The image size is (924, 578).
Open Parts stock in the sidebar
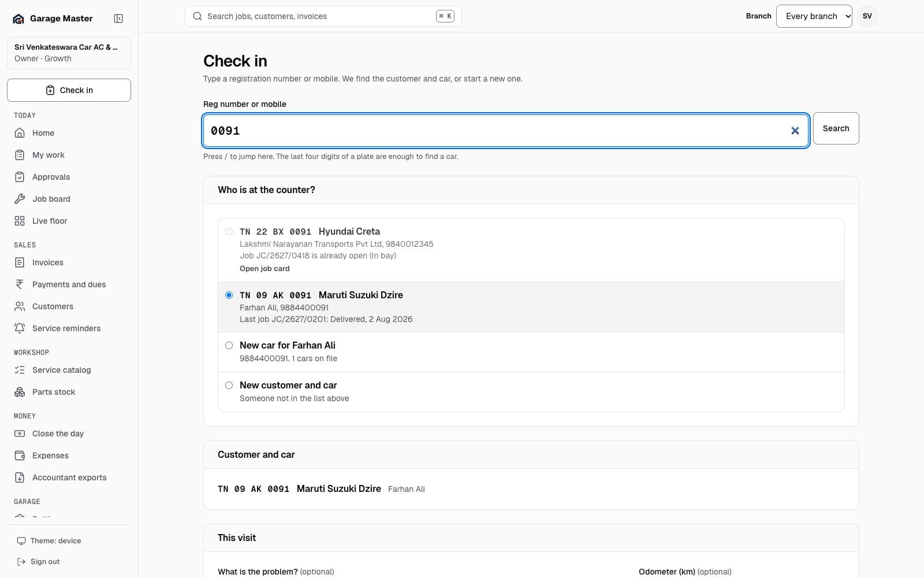pyautogui.click(x=69, y=392)
